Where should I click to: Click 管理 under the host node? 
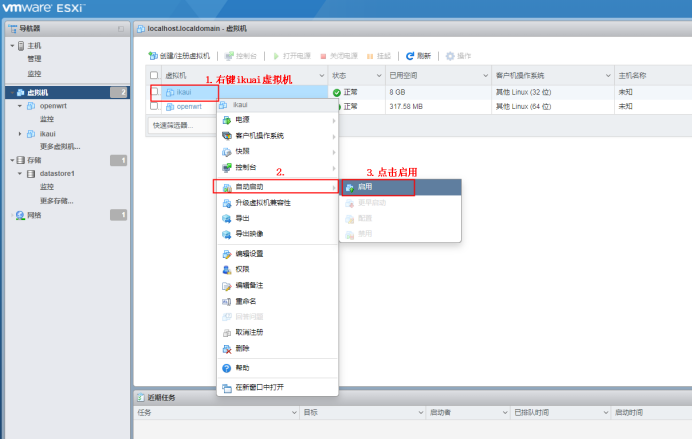[x=34, y=59]
